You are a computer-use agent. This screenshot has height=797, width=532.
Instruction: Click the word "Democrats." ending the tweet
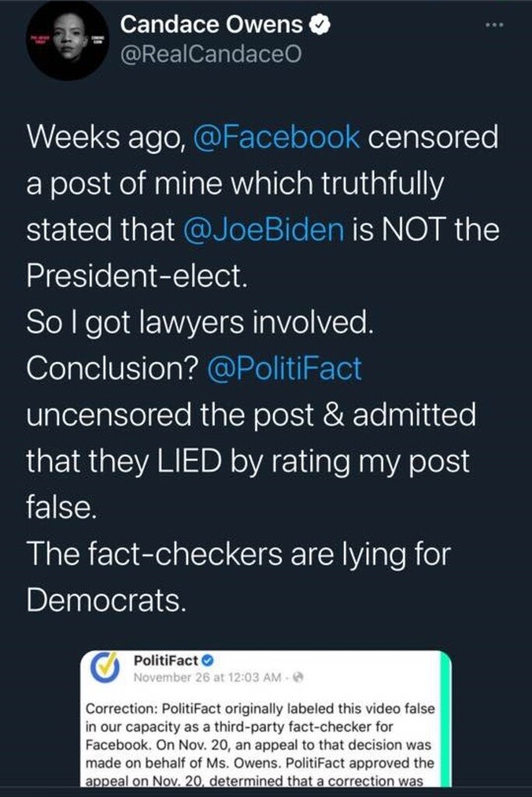click(x=107, y=599)
